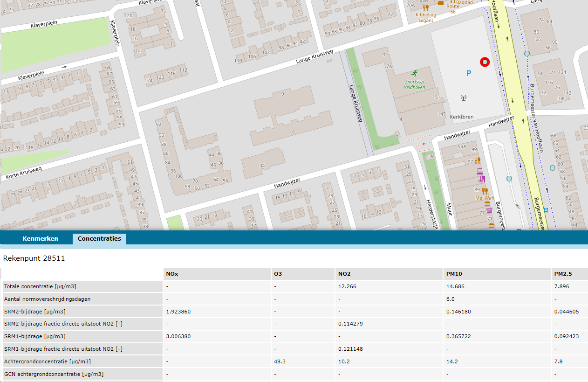The image size is (588, 382).
Task: Click the exceedance days value 6.0
Action: [451, 299]
